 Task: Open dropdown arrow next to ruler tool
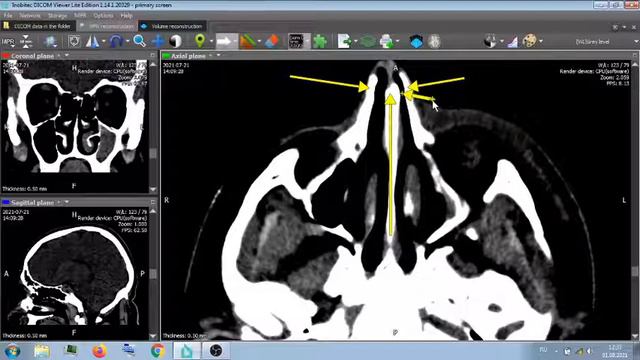pos(259,42)
